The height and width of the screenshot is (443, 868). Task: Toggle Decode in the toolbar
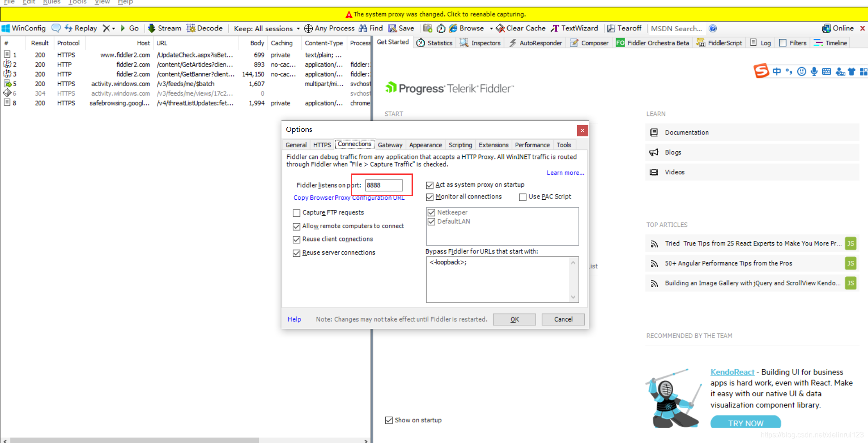[204, 28]
